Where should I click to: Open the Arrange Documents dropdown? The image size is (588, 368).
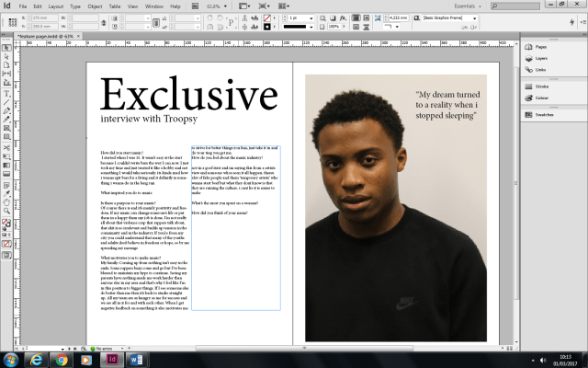tap(284, 6)
